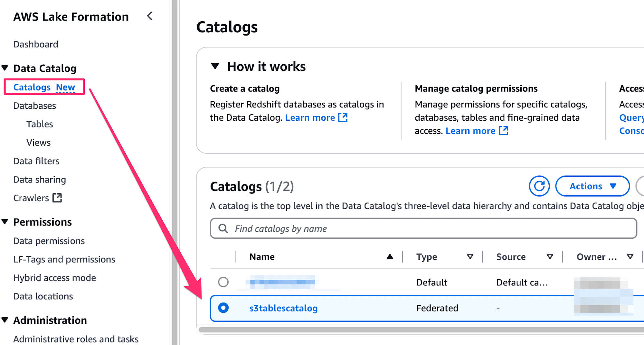Open Data sharing
Viewport: 644px width, 345px height.
tap(40, 179)
